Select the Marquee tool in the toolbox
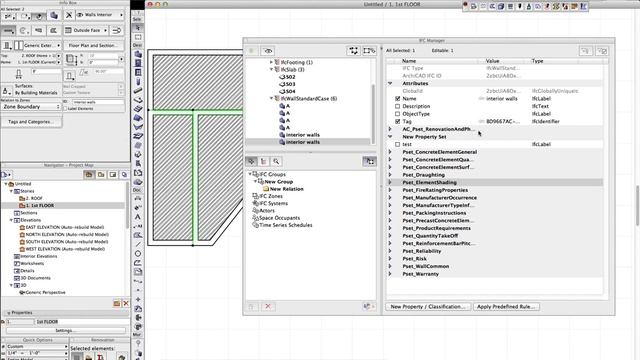The width and height of the screenshot is (640, 360). pyautogui.click(x=138, y=37)
